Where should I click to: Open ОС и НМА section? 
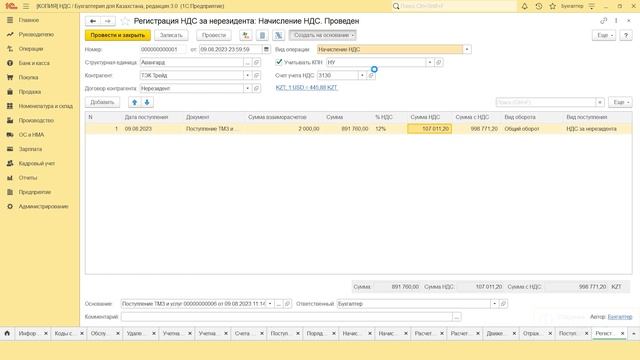click(x=31, y=135)
